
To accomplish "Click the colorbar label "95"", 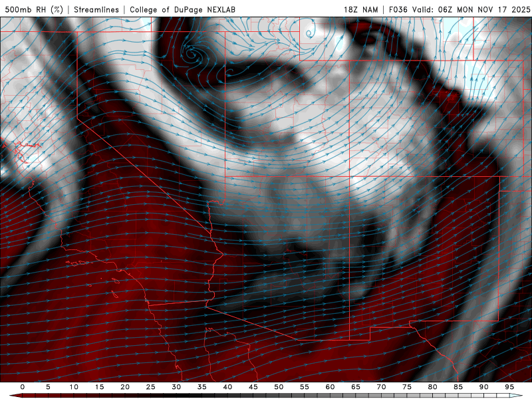I will pos(509,387).
